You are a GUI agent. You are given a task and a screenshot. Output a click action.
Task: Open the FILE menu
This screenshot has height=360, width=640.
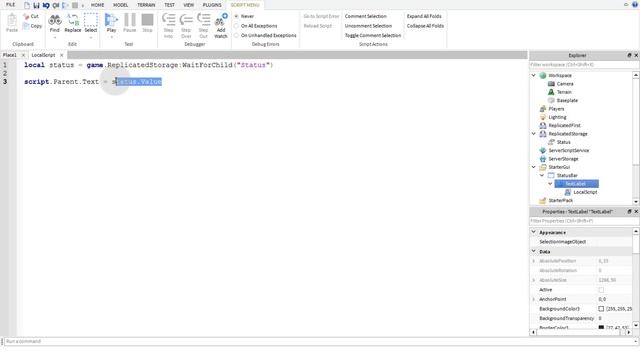point(11,5)
